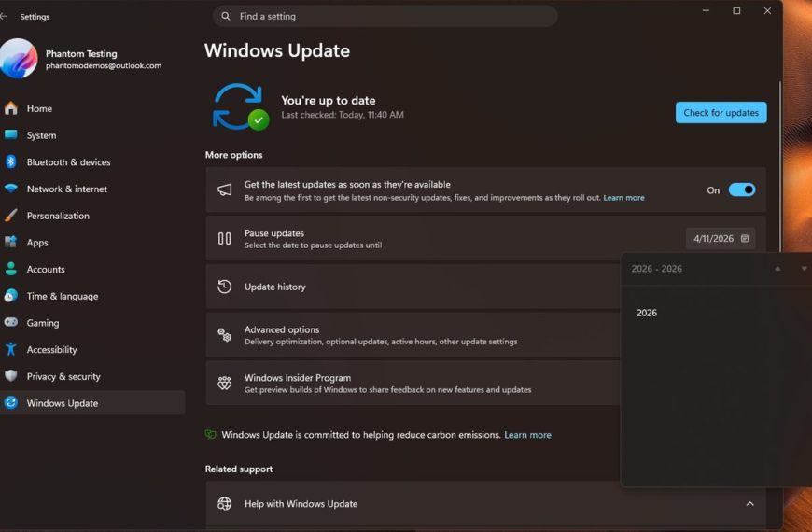Go to System settings
Image resolution: width=812 pixels, height=532 pixels.
click(x=93, y=135)
